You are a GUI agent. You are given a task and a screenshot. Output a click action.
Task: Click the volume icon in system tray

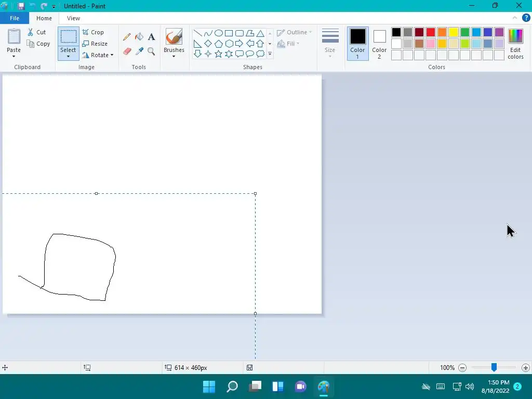470,387
